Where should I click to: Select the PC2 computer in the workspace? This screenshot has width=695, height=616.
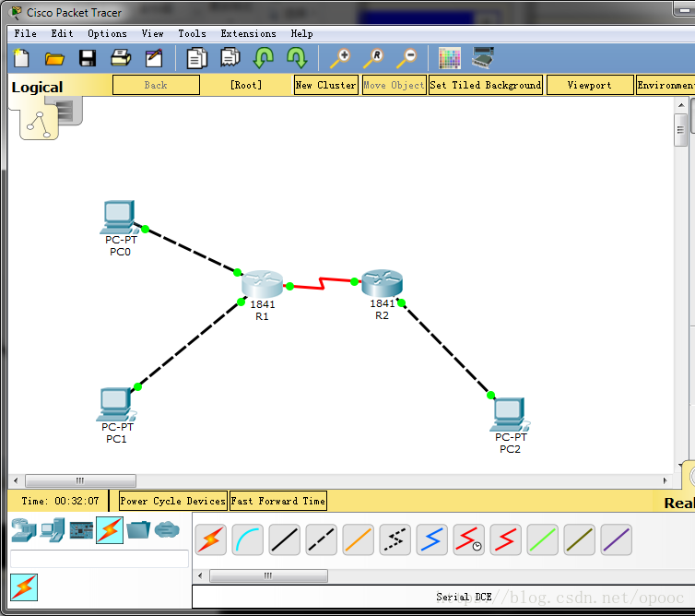point(510,415)
